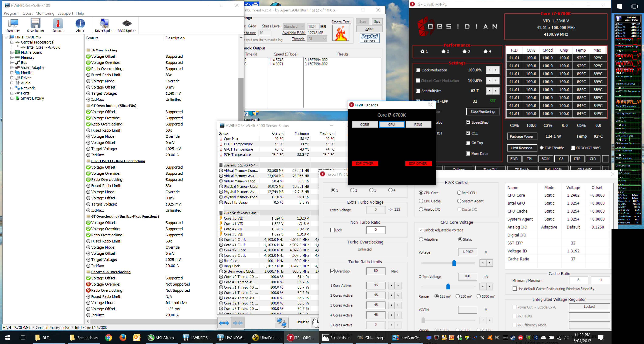Click the Cache Ratio maximum field

(x=600, y=280)
